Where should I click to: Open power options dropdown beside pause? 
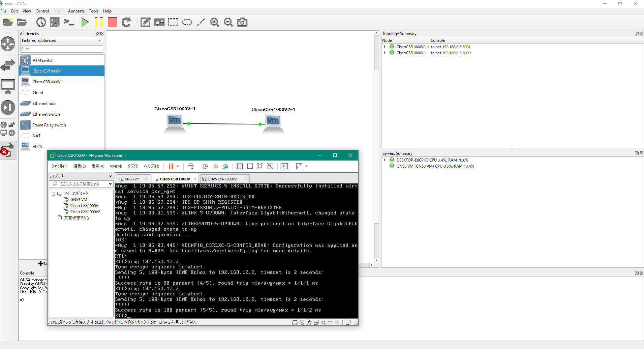[x=178, y=166]
